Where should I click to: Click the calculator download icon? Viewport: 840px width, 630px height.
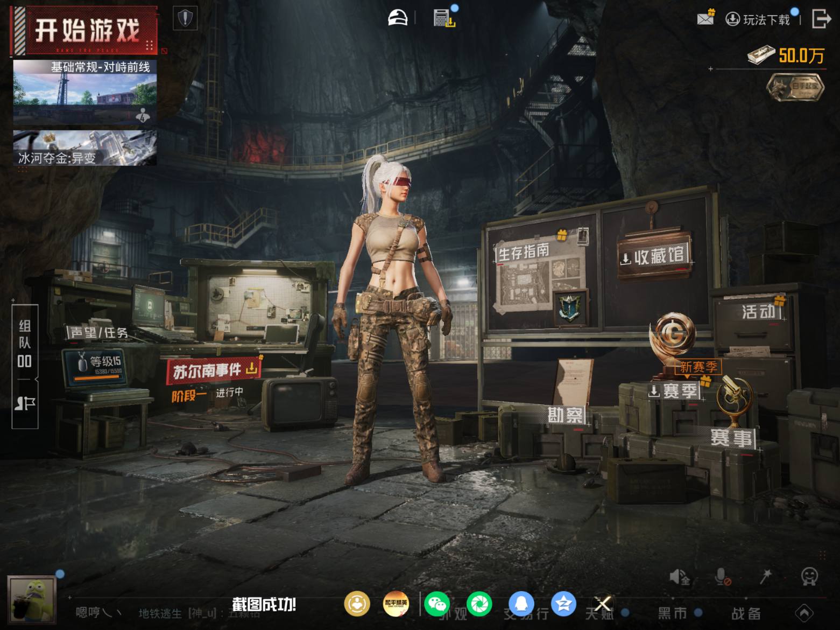[x=444, y=18]
